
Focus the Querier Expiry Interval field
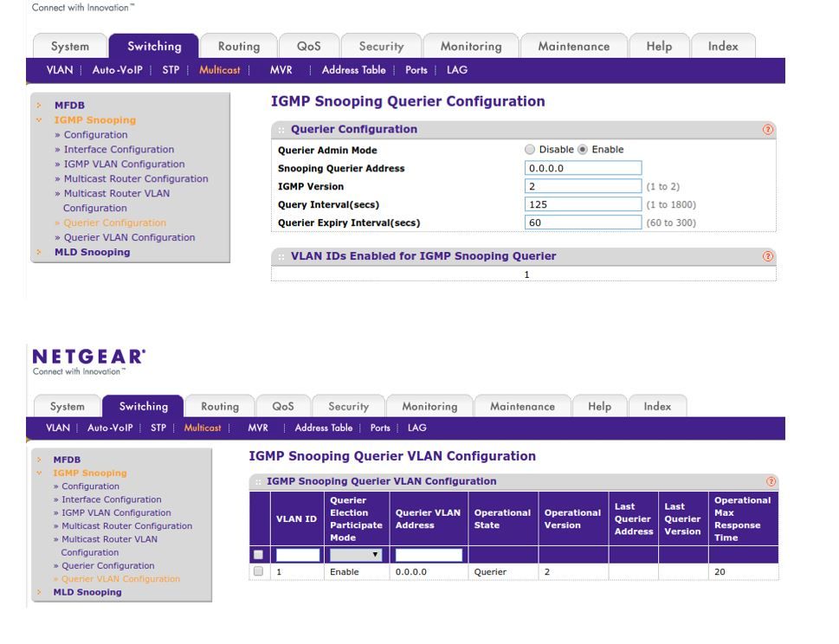coord(583,223)
